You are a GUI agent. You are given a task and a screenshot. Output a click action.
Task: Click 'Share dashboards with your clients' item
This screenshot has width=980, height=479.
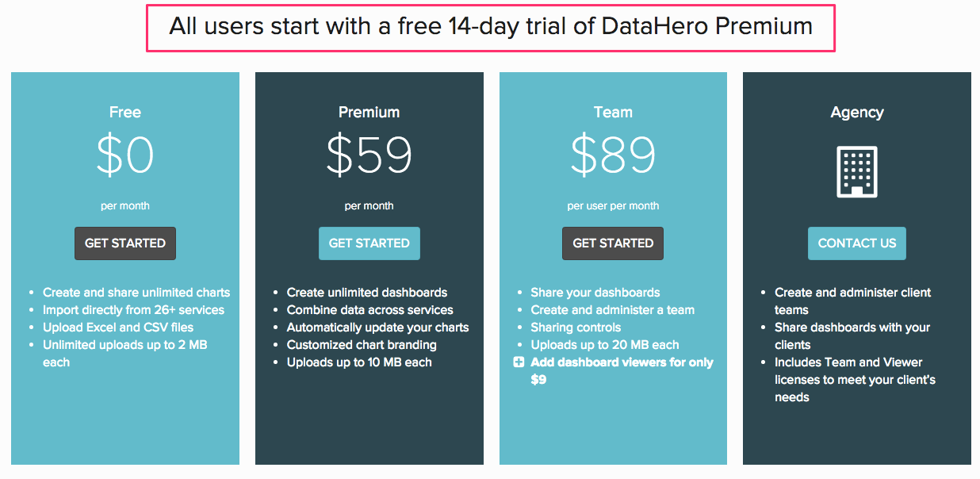click(852, 336)
